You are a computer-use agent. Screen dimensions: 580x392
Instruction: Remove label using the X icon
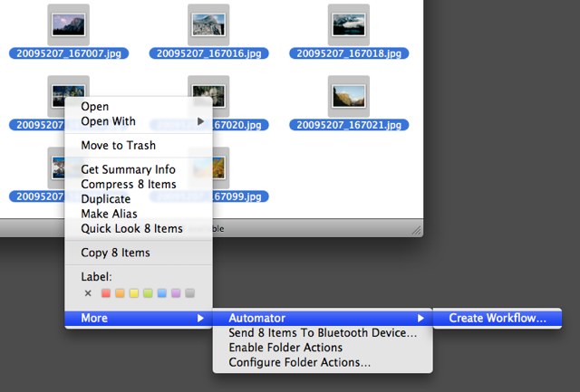point(88,293)
